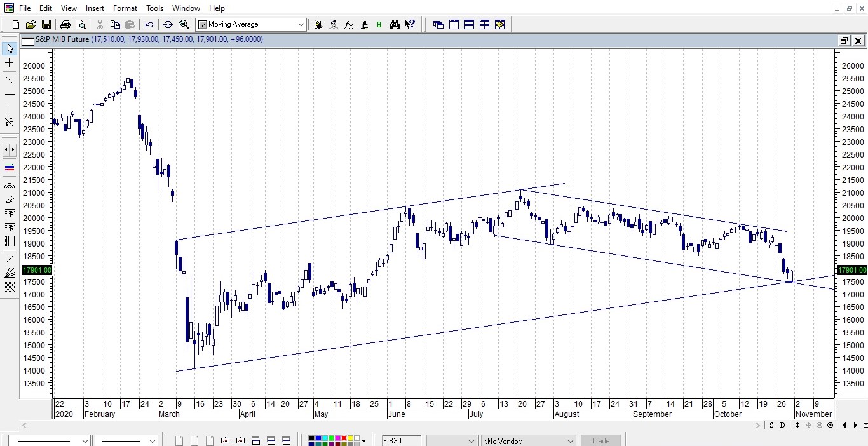Click chart scrollbar left arrow
Image resolution: width=868 pixels, height=446 pixels.
click(x=25, y=425)
